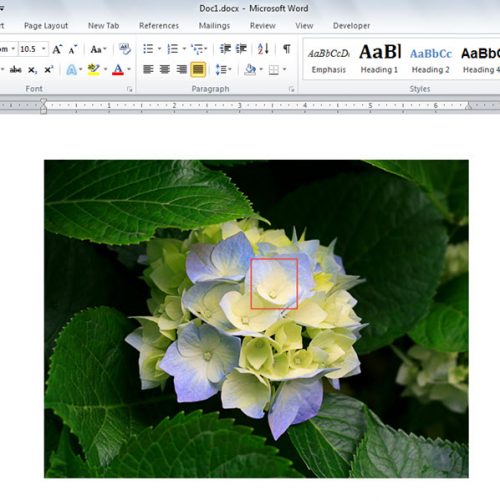Open the References tab
Screen dimensions: 500x501
coord(159,26)
